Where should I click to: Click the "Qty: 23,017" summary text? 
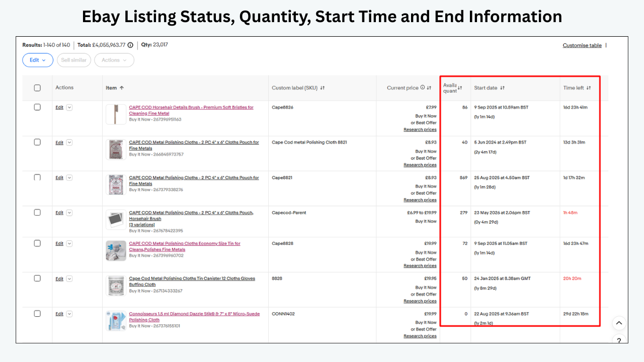pyautogui.click(x=154, y=45)
